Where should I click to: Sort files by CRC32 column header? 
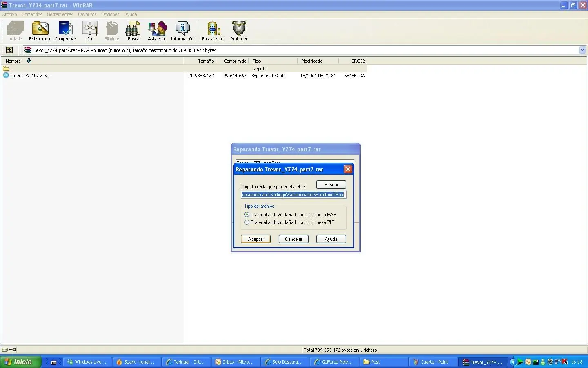tap(353, 61)
